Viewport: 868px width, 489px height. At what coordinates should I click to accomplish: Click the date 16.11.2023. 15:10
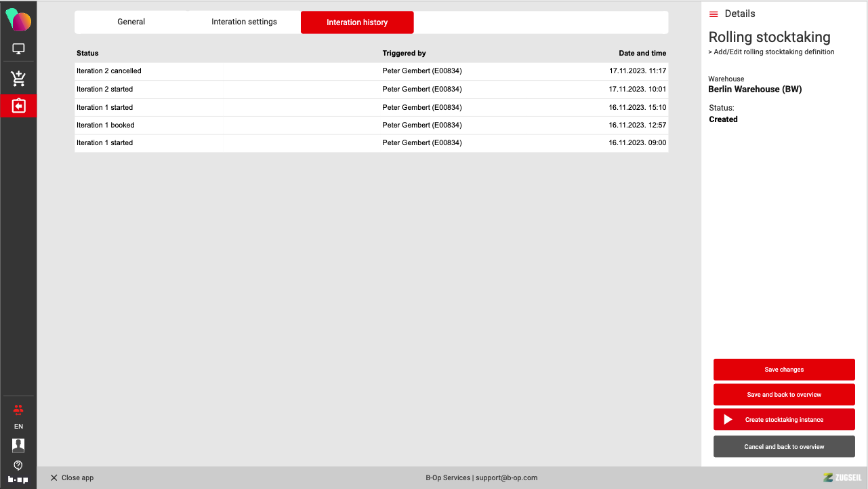tap(638, 108)
